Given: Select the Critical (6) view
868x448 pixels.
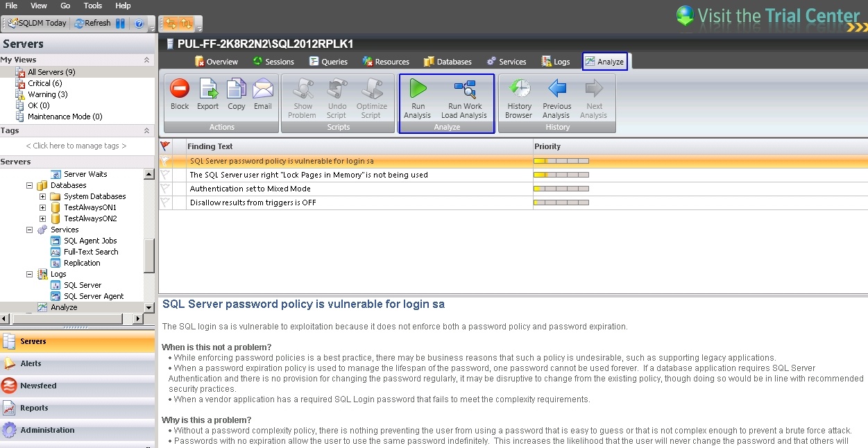Looking at the screenshot, I should click(x=44, y=83).
